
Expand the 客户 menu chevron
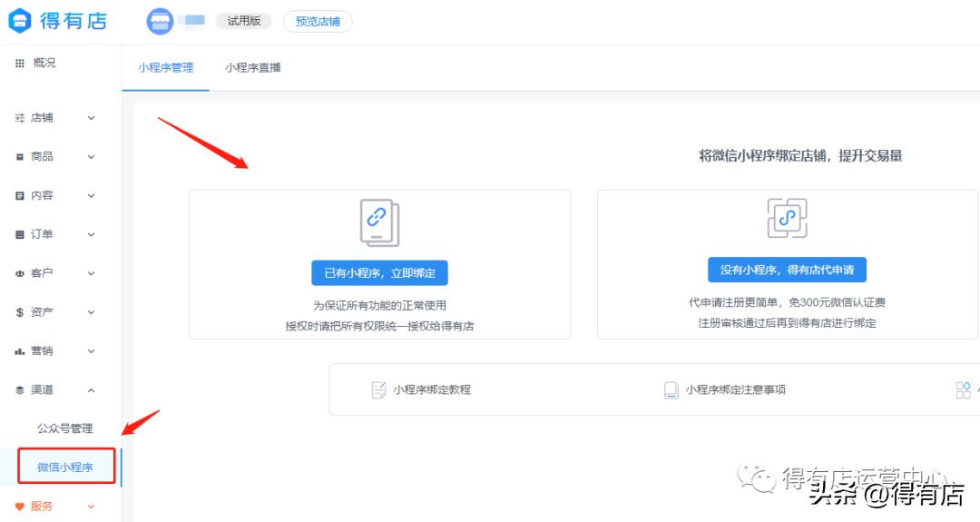(92, 273)
